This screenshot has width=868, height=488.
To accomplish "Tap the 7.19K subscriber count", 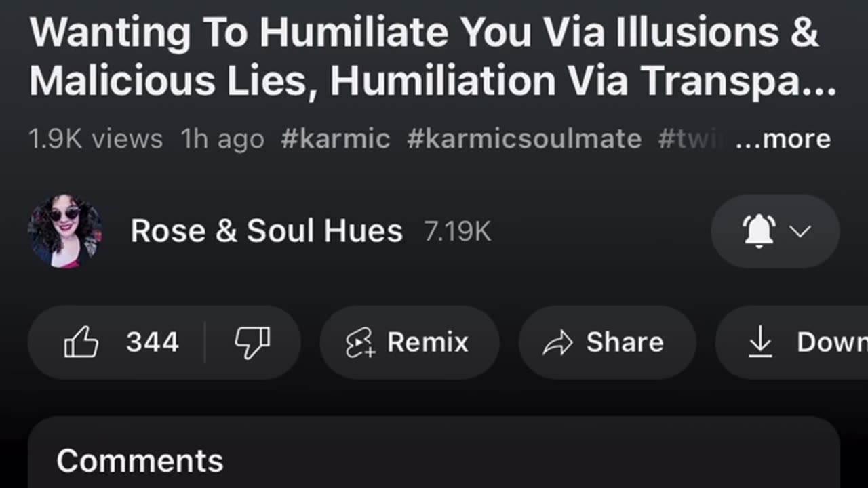I will coord(457,232).
